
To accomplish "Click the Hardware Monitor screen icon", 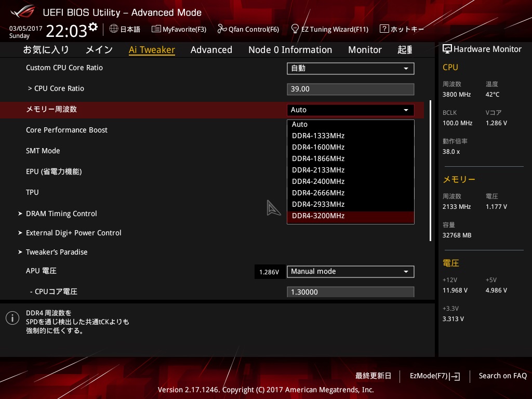I will [447, 49].
